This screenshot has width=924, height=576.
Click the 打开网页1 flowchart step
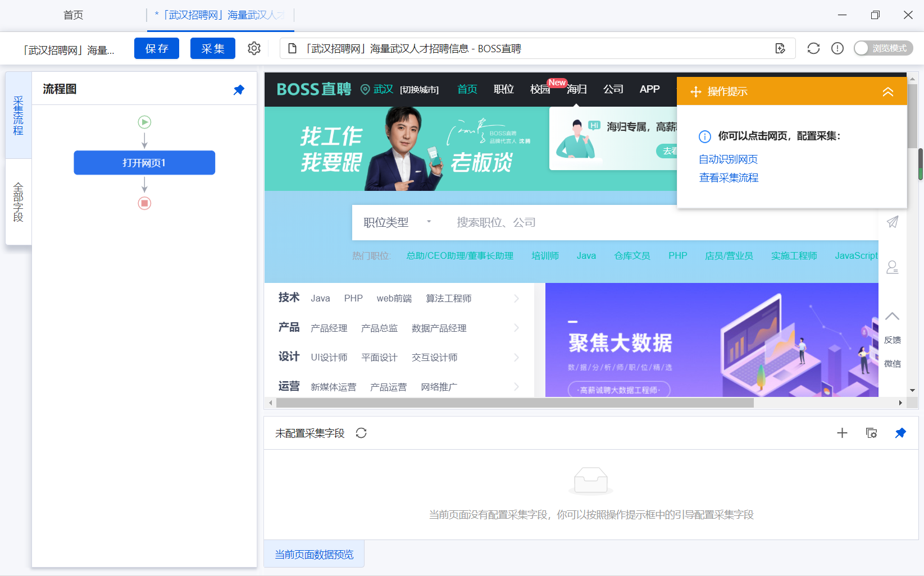point(144,163)
